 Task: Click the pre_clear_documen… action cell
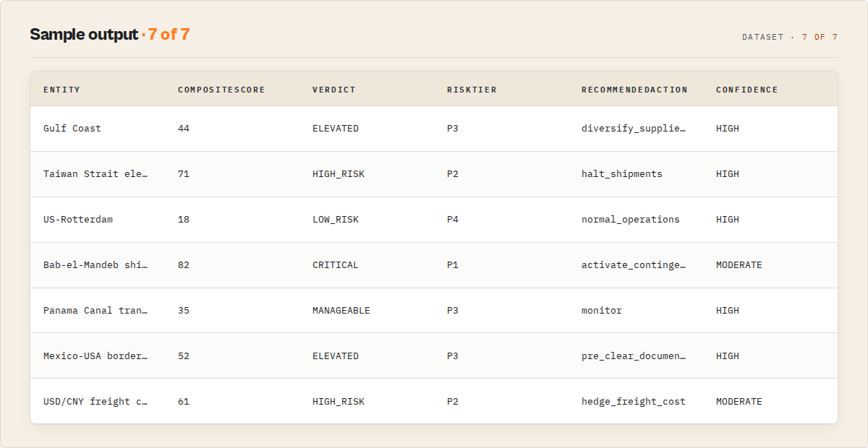click(x=634, y=356)
